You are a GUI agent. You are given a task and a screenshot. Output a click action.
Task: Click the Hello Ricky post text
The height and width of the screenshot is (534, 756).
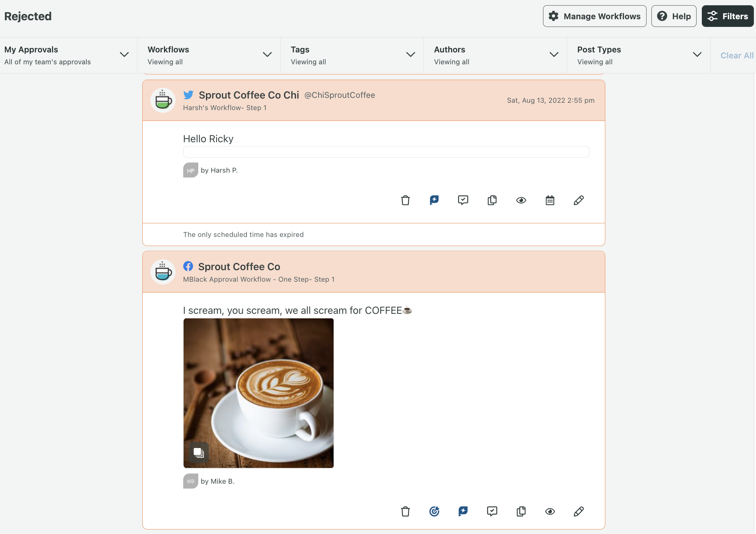pos(208,139)
